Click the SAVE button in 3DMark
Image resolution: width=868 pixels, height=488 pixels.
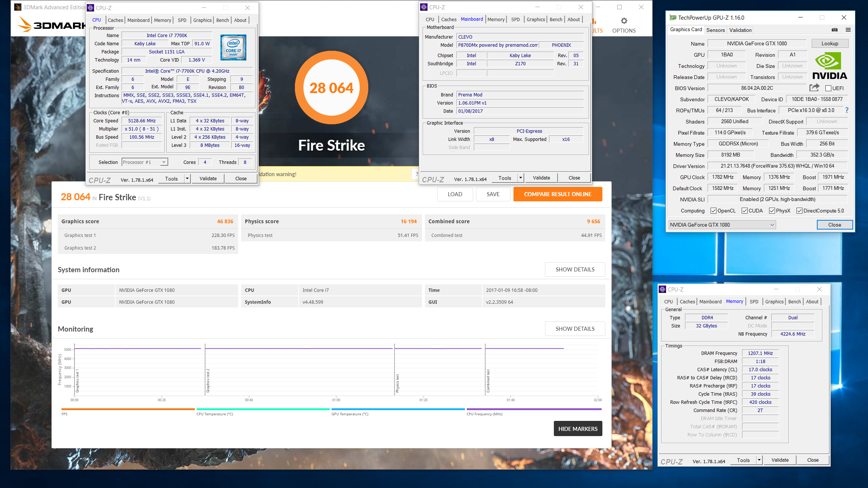[x=493, y=194]
